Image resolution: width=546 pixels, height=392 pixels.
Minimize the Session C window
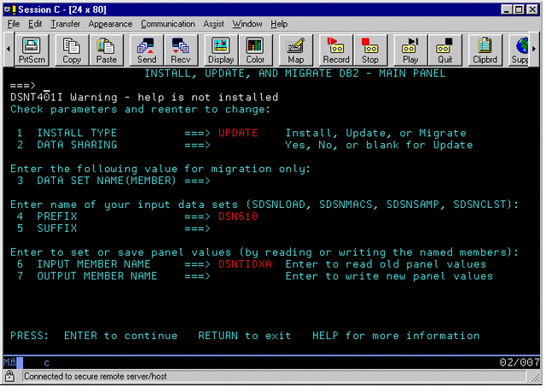[507, 9]
